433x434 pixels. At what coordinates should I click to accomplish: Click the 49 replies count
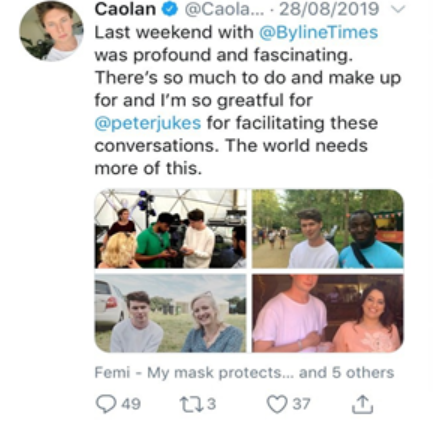click(131, 404)
